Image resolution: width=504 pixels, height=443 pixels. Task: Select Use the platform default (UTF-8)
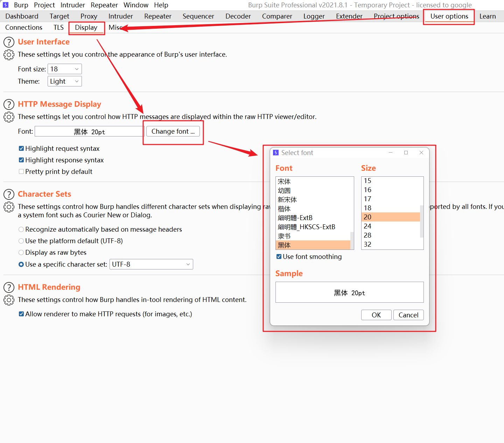[21, 241]
